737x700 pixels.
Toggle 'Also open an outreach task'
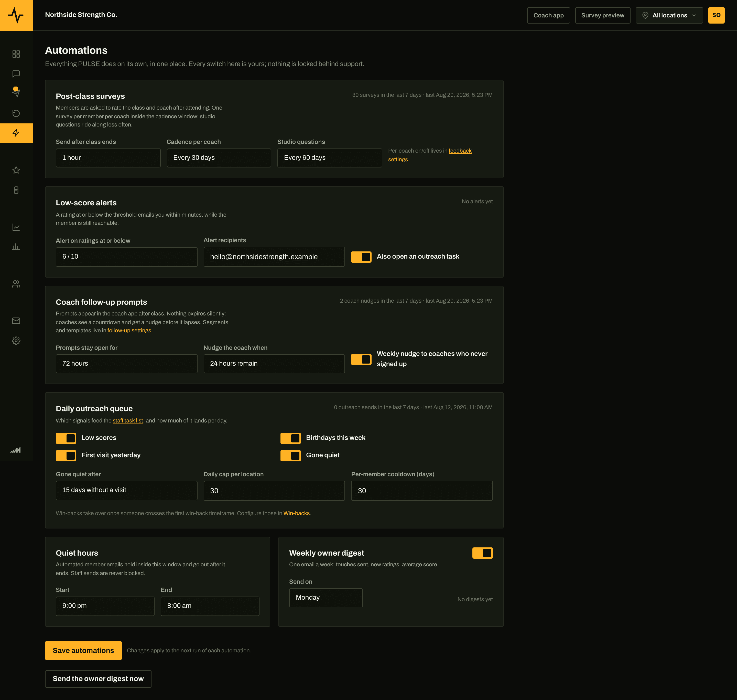(x=361, y=257)
